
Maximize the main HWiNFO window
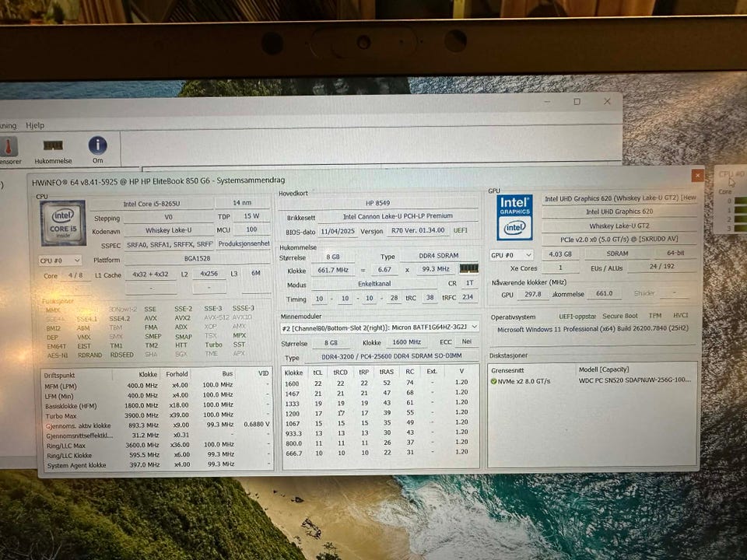pos(577,101)
